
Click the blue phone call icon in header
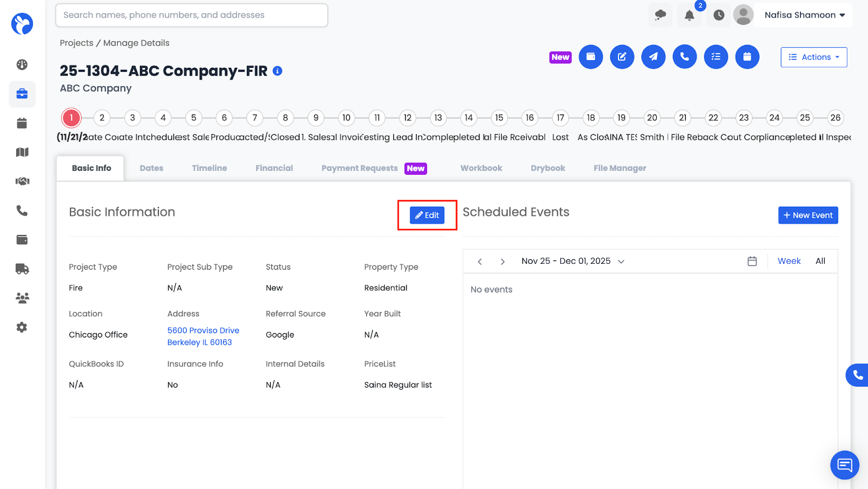tap(685, 57)
